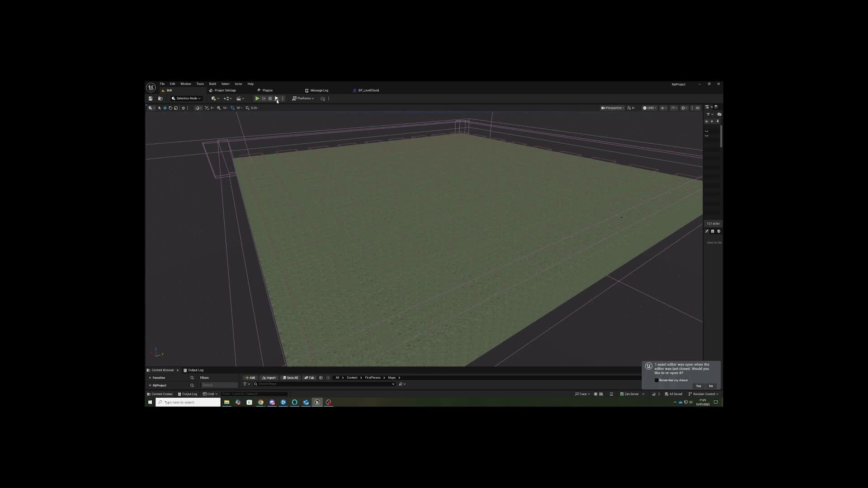Click the Import button in Content Browser
The width and height of the screenshot is (868, 488).
(269, 378)
